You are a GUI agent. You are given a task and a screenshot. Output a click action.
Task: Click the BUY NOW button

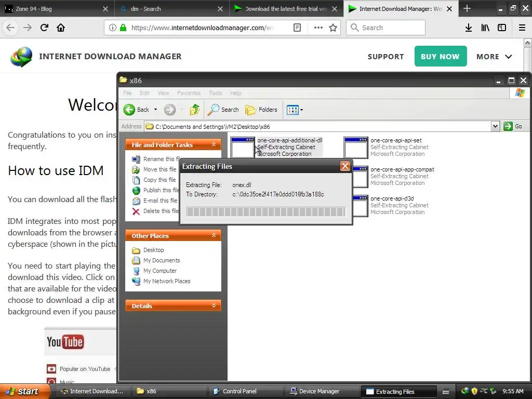pyautogui.click(x=441, y=56)
